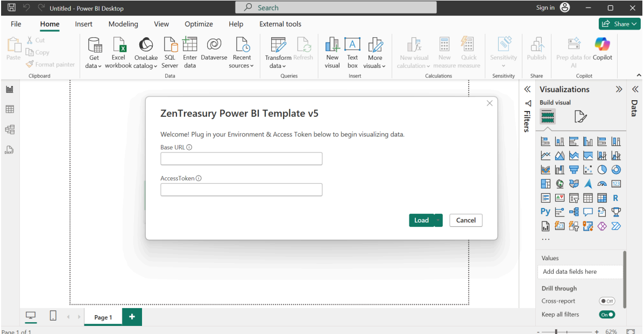Viewport: 644px width, 334px height.
Task: Toggle Cross-report drill through off
Action: pyautogui.click(x=607, y=301)
